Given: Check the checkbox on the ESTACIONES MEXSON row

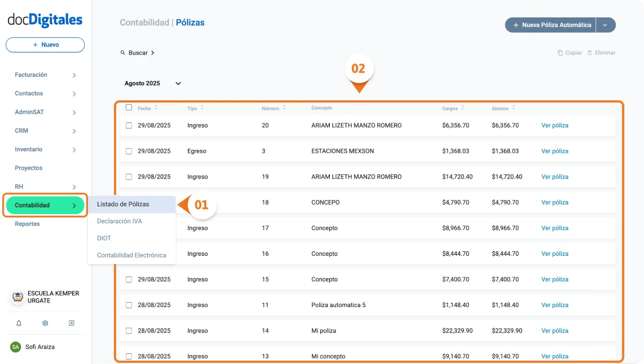Looking at the screenshot, I should (x=127, y=151).
